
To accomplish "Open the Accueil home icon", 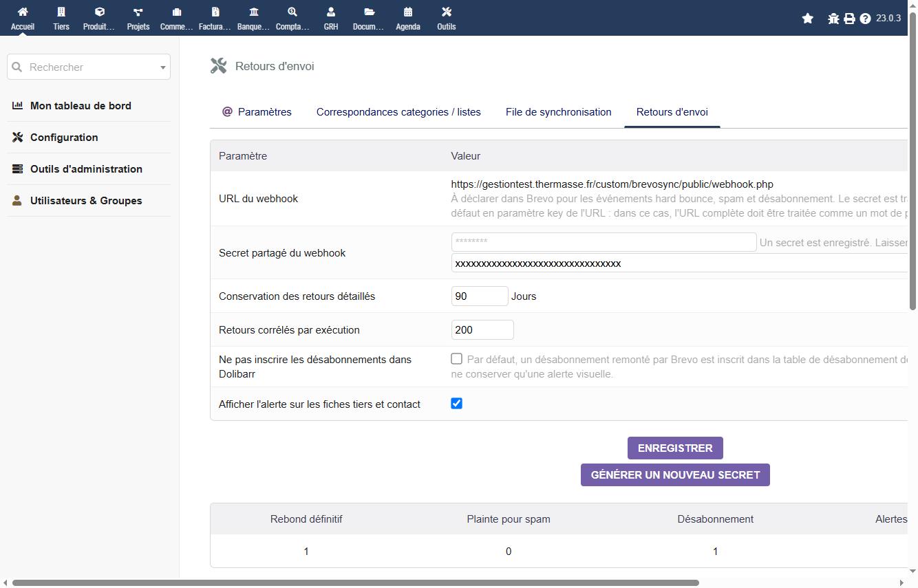I will pos(22,12).
